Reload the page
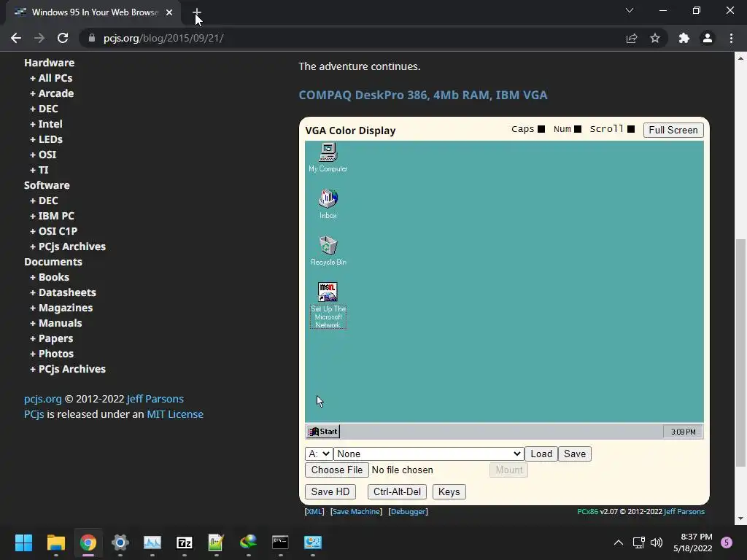This screenshot has width=747, height=560. point(63,38)
